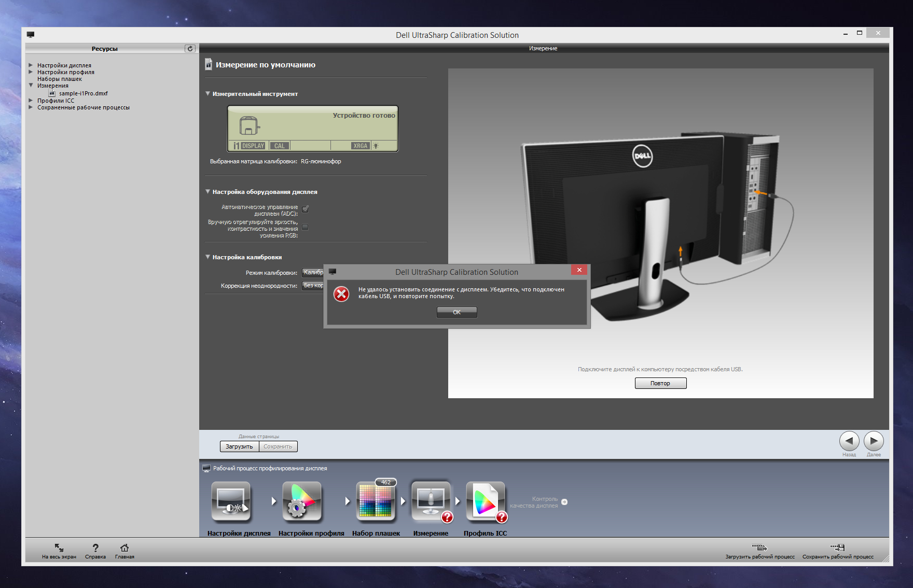Expand Сохраненные рабочие процессы tree node

(31, 107)
